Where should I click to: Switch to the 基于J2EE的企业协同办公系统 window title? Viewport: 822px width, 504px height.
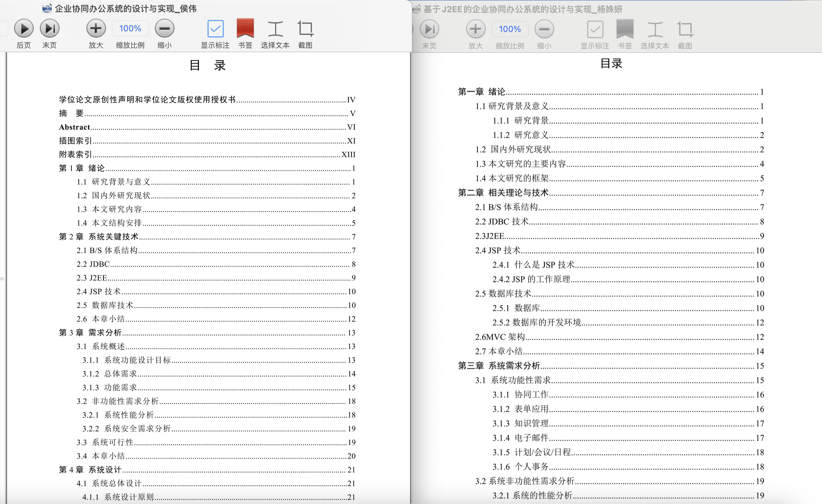pyautogui.click(x=522, y=9)
